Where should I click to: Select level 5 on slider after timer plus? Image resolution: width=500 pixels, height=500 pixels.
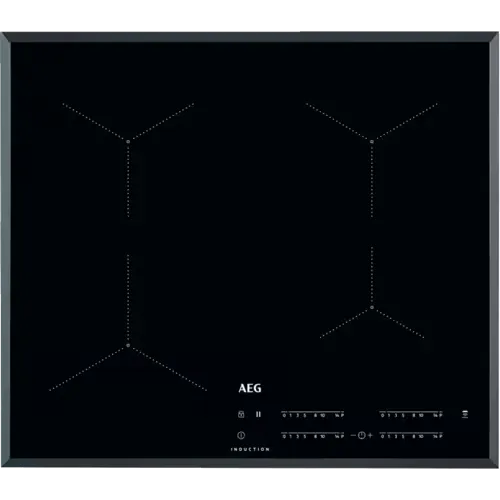pyautogui.click(x=403, y=436)
